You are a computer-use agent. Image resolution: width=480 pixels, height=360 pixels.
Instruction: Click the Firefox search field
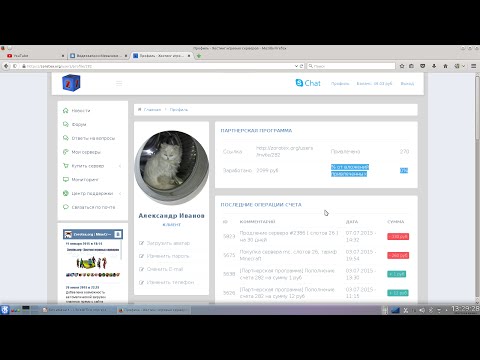[351, 66]
